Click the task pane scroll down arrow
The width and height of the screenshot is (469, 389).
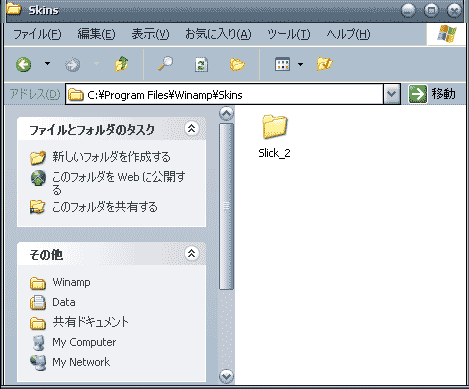click(226, 376)
